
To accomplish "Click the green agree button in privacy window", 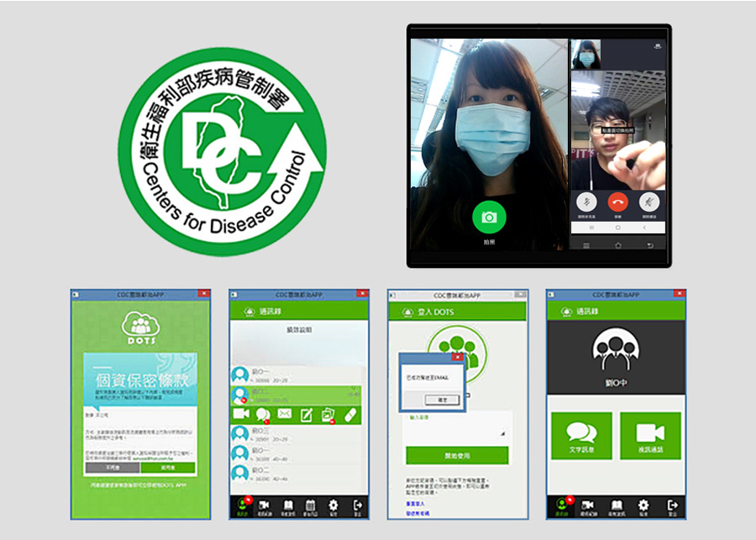I will click(168, 468).
